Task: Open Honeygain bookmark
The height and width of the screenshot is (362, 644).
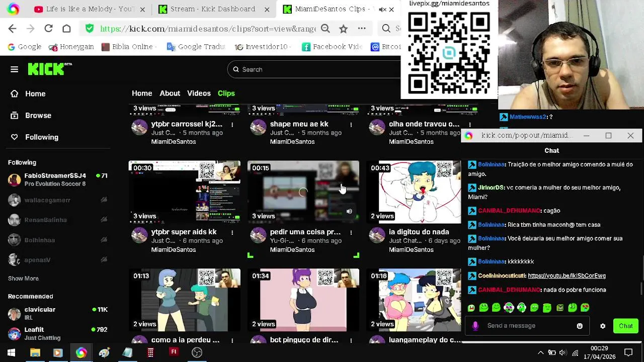Action: pyautogui.click(x=71, y=46)
